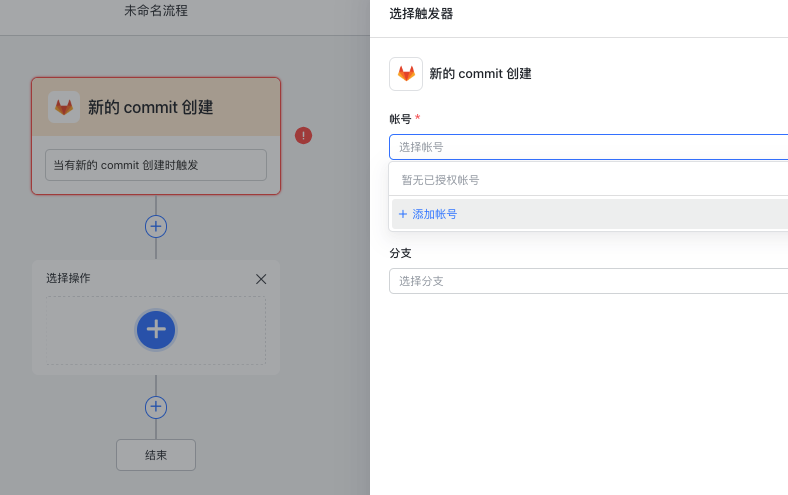The height and width of the screenshot is (495, 788).
Task: Click the plus icon beside 添加帐号
Action: coord(403,214)
